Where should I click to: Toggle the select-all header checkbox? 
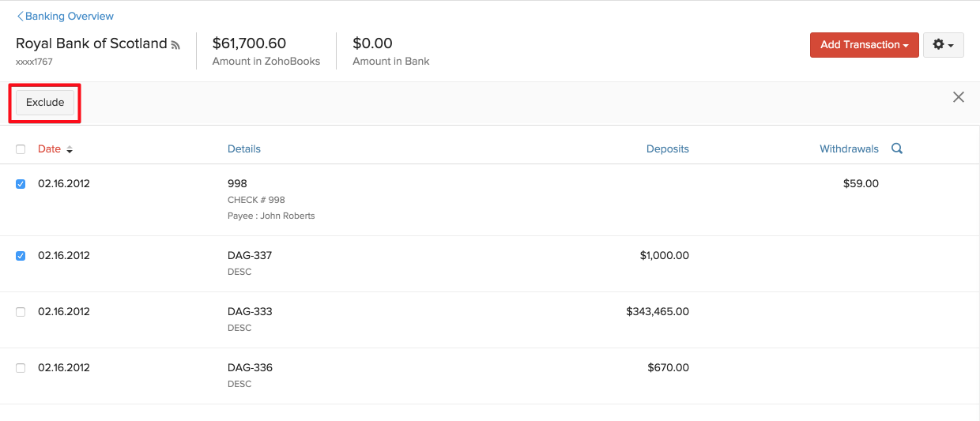[x=21, y=149]
